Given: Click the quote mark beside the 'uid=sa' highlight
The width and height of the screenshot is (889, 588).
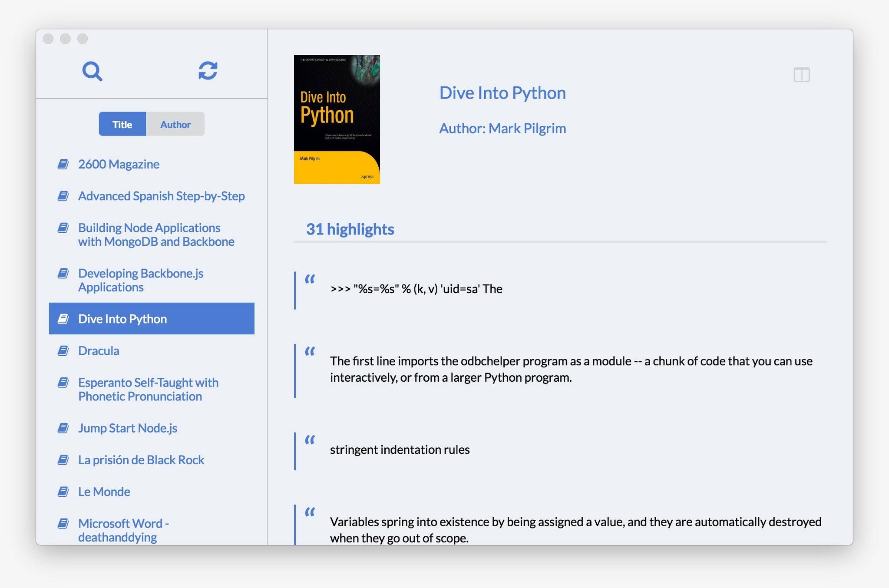Looking at the screenshot, I should point(310,279).
